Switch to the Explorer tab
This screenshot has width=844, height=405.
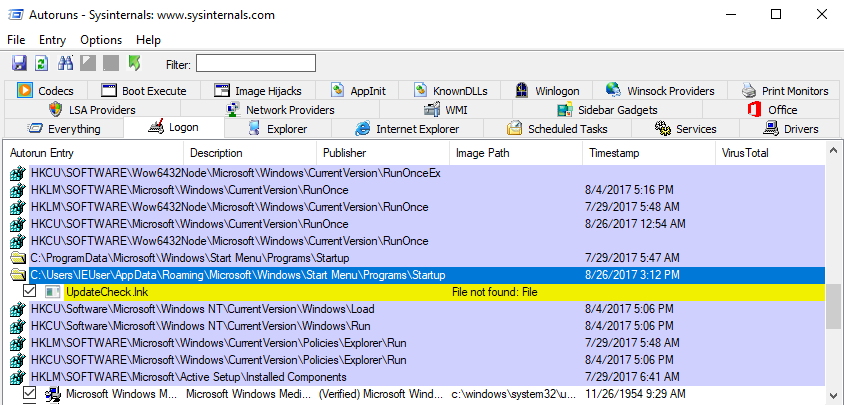[x=278, y=129]
